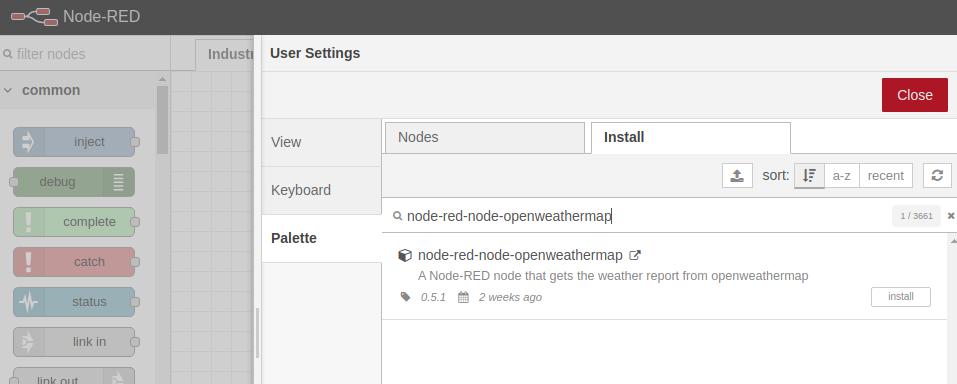This screenshot has width=957, height=384.
Task: Select the link in node in the palette
Action: coord(74,342)
